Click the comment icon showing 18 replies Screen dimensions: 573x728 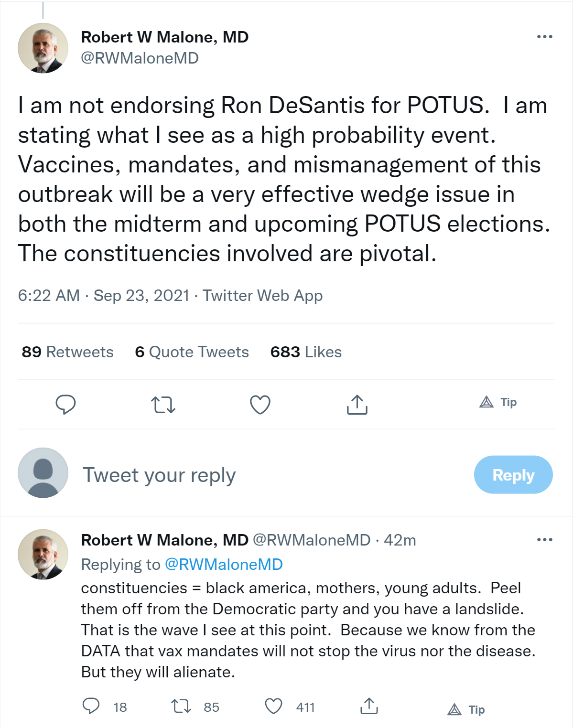click(91, 706)
